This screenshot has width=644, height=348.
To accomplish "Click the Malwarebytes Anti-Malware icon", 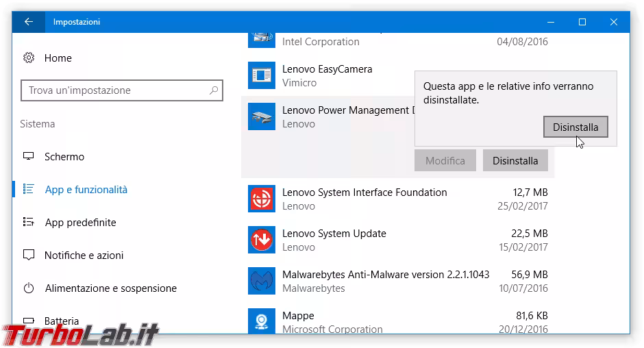I will tap(262, 281).
